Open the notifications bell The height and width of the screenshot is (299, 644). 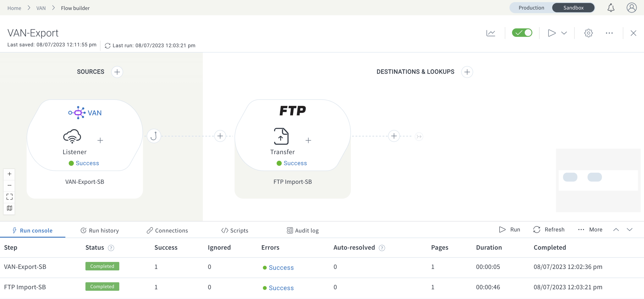click(x=611, y=8)
